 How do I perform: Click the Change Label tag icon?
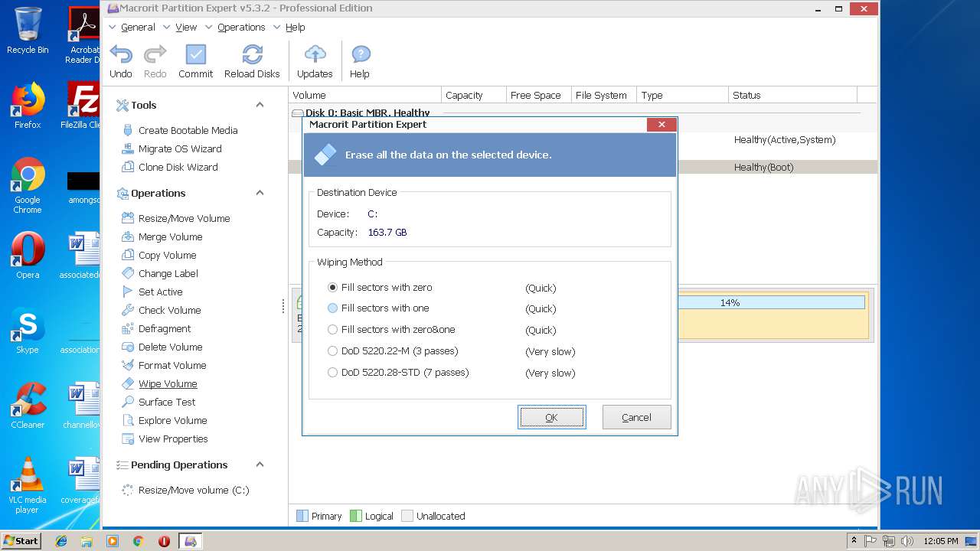tap(128, 273)
